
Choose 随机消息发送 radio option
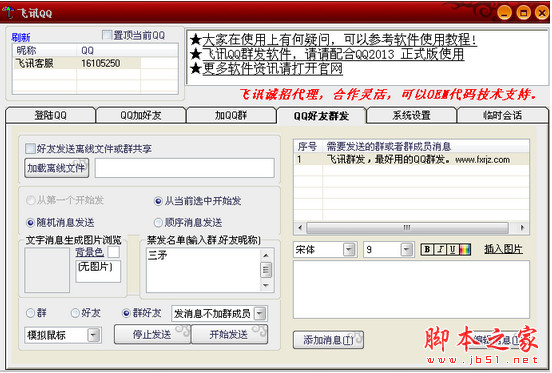pos(31,223)
